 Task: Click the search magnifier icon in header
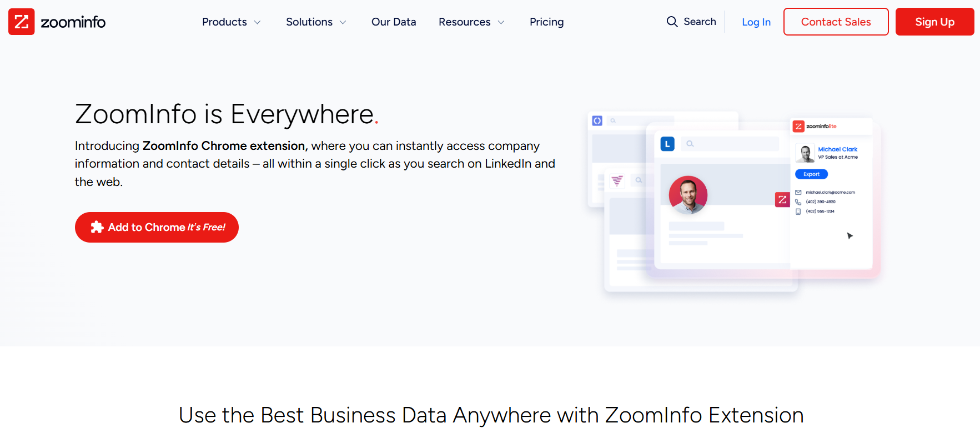coord(672,22)
